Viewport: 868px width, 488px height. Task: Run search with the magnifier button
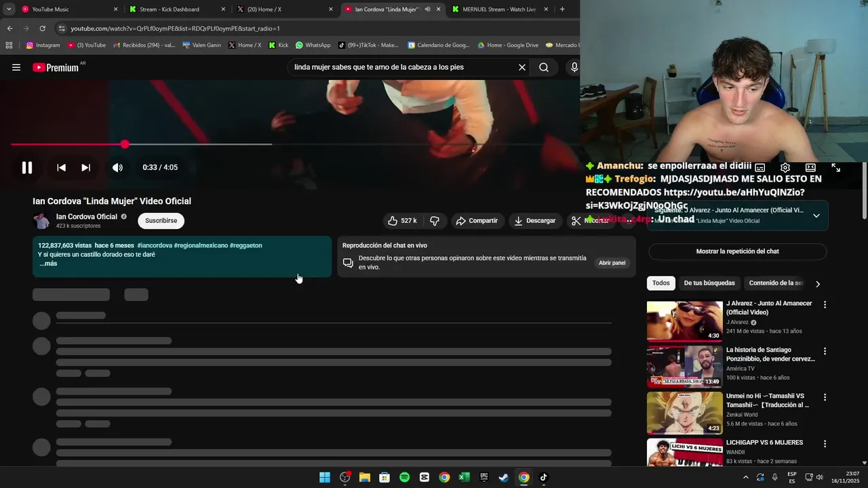(x=544, y=67)
